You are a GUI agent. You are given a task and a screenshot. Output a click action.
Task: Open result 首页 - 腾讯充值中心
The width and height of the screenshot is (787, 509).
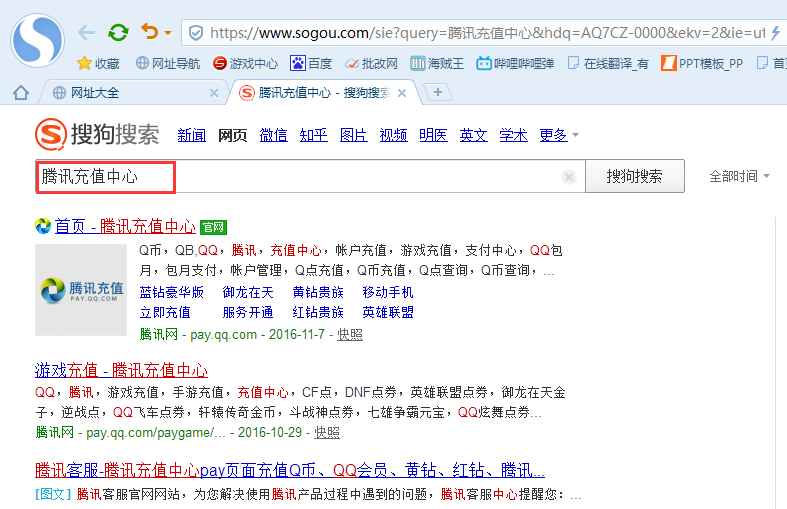coord(125,226)
